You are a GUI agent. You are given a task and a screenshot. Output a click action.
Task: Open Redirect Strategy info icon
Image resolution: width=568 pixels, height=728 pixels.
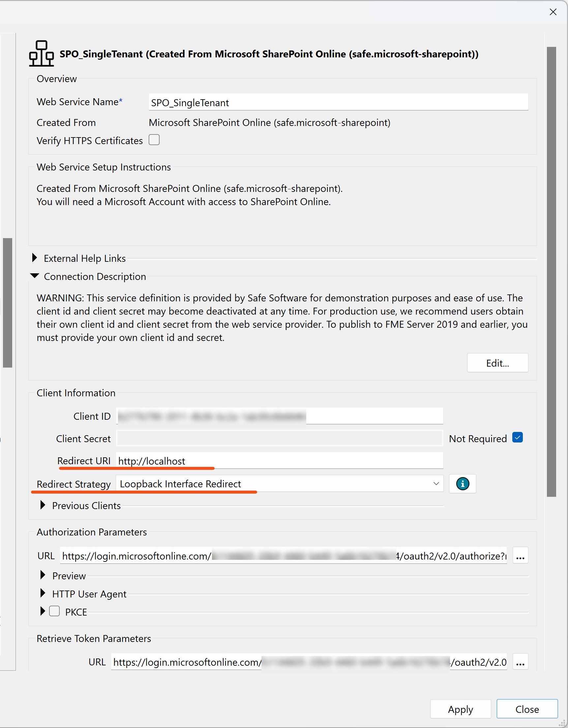[462, 484]
